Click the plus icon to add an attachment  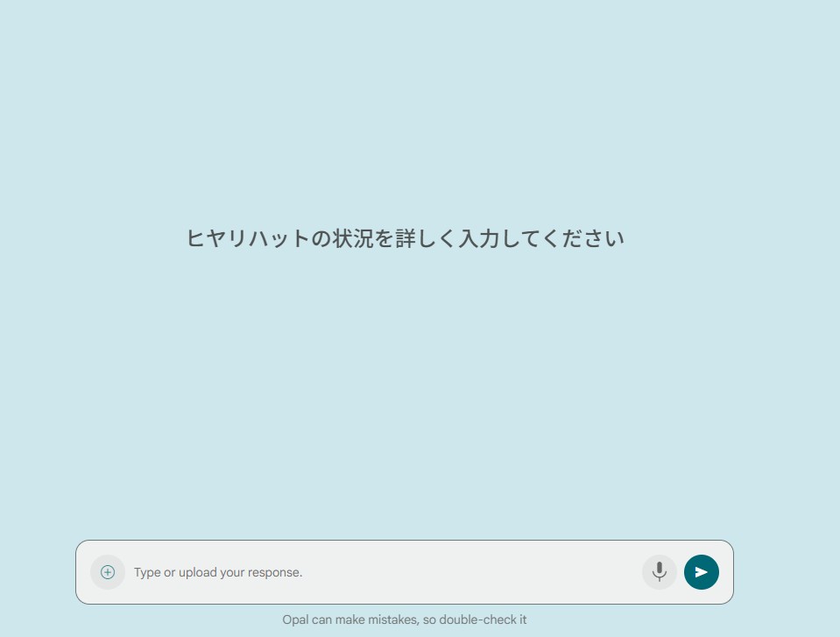[108, 572]
